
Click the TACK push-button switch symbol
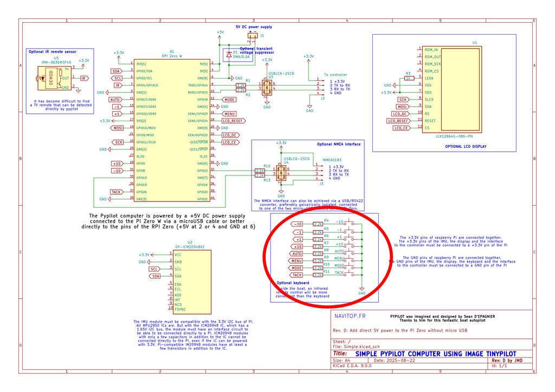(352, 275)
